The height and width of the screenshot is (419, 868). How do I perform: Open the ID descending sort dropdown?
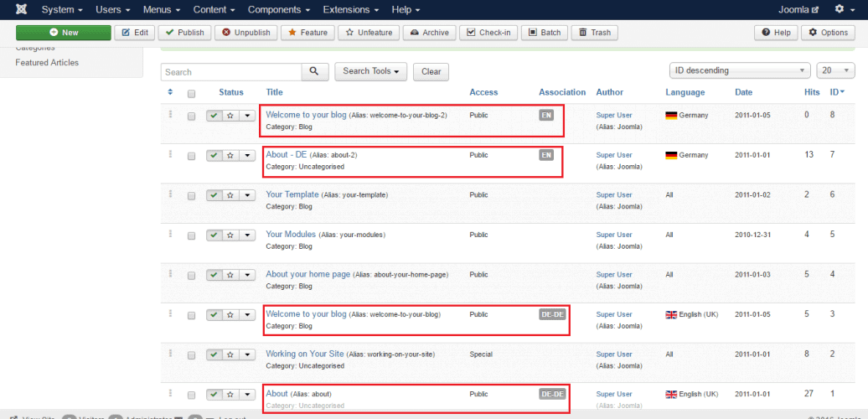point(740,71)
